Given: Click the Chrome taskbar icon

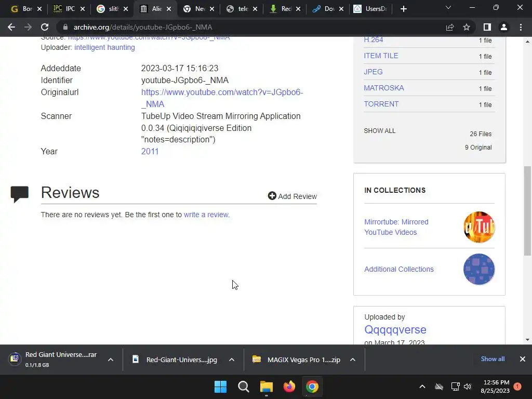Looking at the screenshot, I should [x=312, y=387].
